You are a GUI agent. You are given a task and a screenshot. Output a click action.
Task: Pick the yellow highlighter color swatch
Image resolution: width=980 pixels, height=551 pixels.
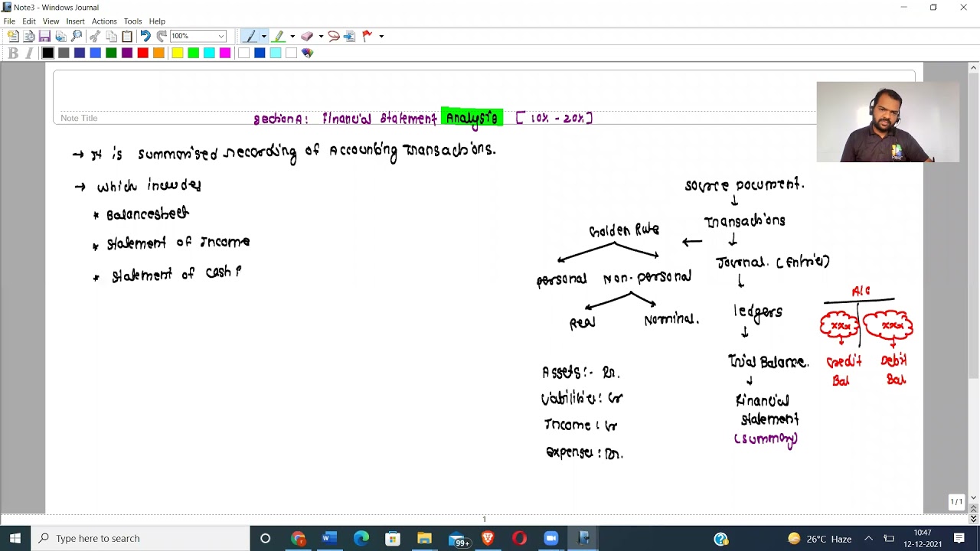(x=178, y=53)
